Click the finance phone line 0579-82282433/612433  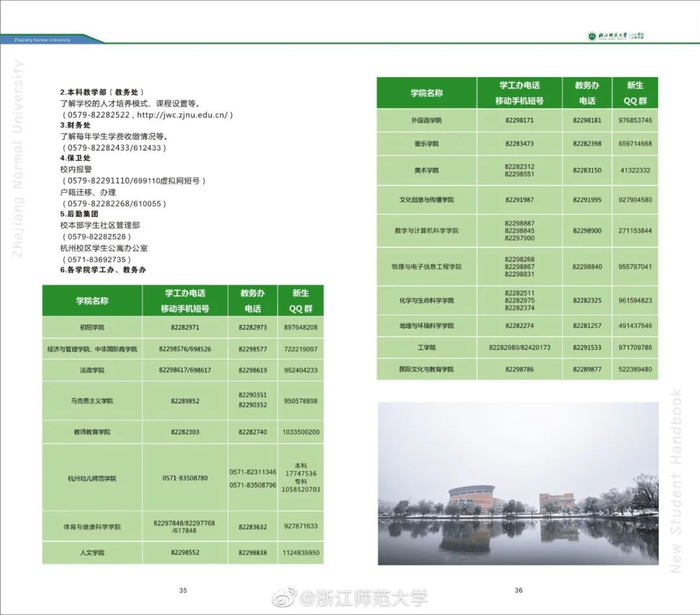point(114,148)
